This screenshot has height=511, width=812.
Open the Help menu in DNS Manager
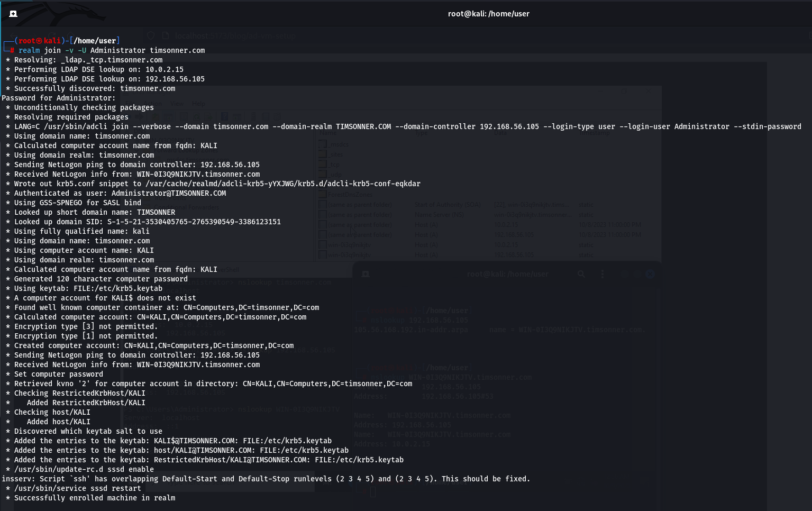click(x=199, y=104)
